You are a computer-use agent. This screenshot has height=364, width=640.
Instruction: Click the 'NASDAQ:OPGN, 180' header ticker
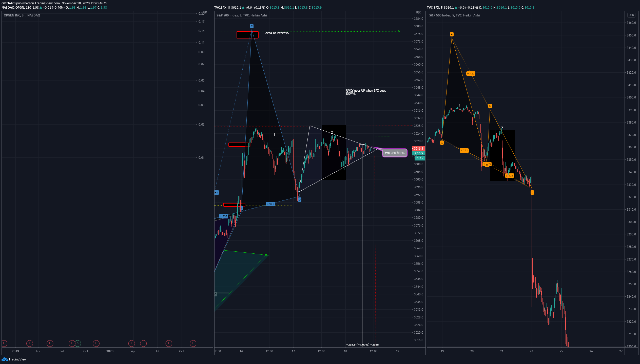[16, 7]
